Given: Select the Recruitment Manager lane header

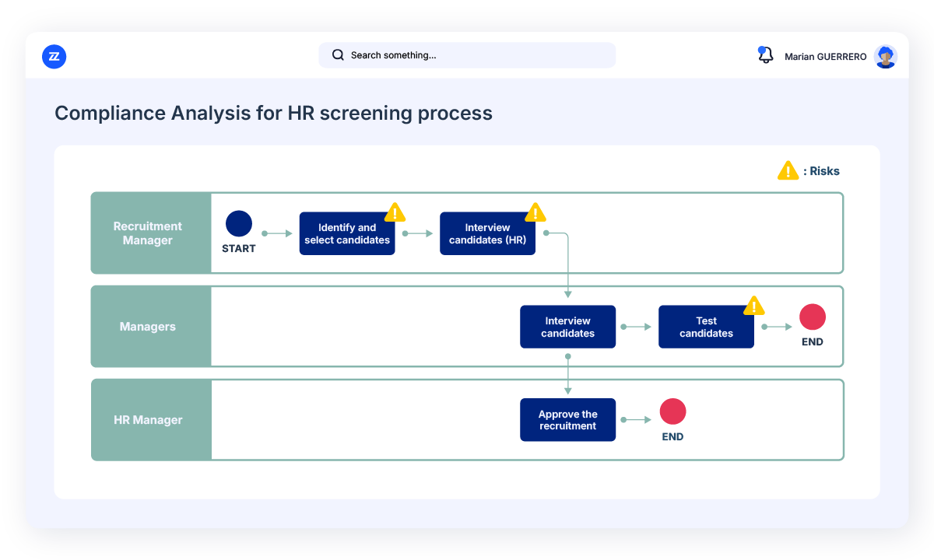Looking at the screenshot, I should [151, 233].
